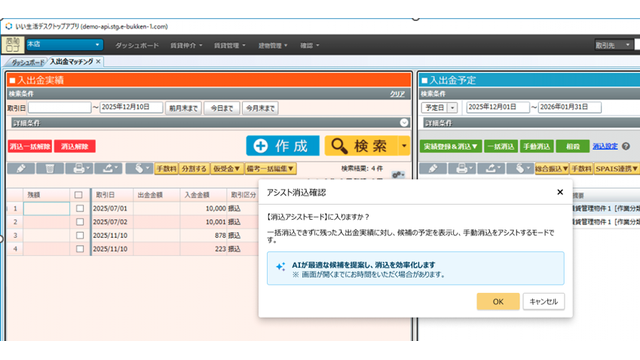The image size is (640, 360).
Task: Open the tag icon menu in 入出金予定 toolbar
Action: pos(520,169)
